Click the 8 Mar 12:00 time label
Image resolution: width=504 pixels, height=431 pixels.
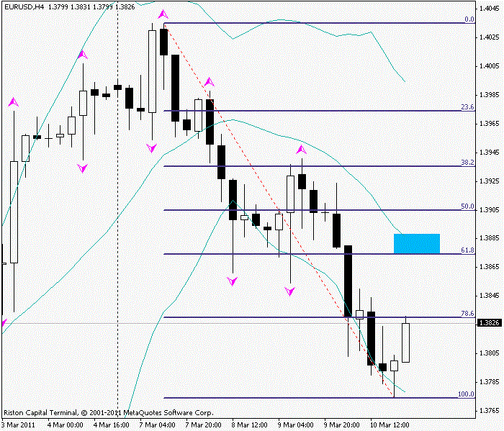pos(250,425)
